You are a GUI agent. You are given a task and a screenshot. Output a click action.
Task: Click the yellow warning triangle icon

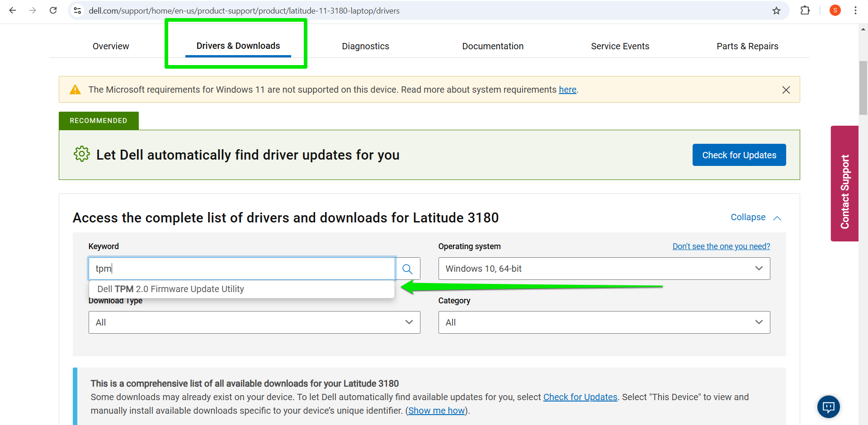[x=75, y=90]
